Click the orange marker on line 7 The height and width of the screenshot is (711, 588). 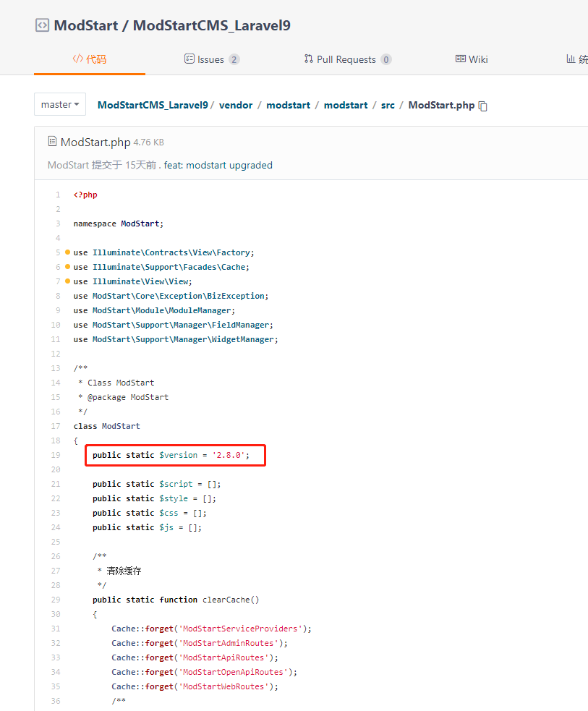[x=67, y=281]
